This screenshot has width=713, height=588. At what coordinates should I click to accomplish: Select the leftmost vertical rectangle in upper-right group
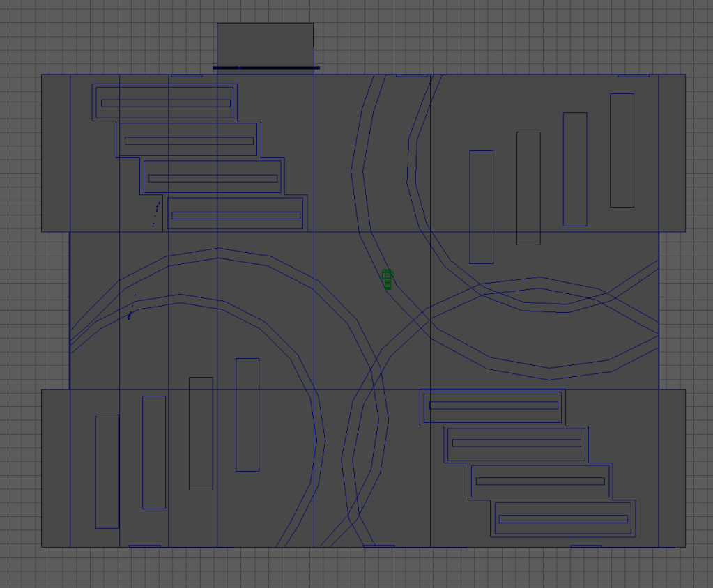click(481, 207)
